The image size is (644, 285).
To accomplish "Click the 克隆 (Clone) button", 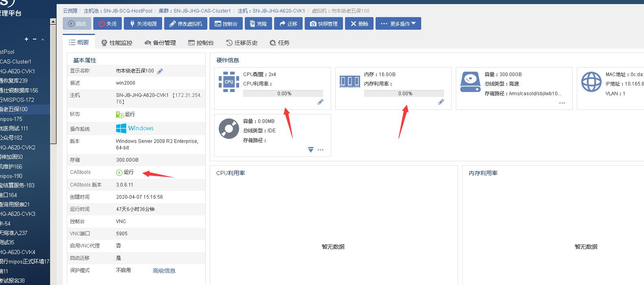I will click(258, 24).
